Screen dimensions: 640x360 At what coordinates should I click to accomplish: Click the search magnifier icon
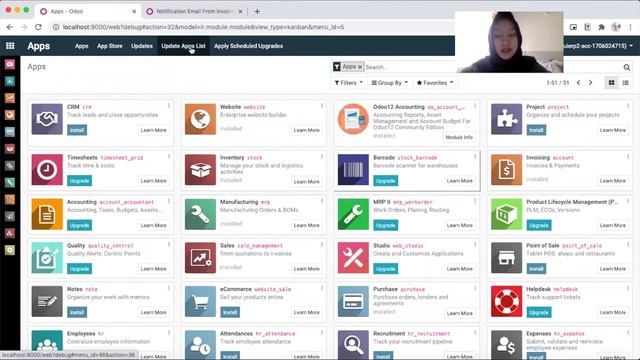(x=627, y=67)
